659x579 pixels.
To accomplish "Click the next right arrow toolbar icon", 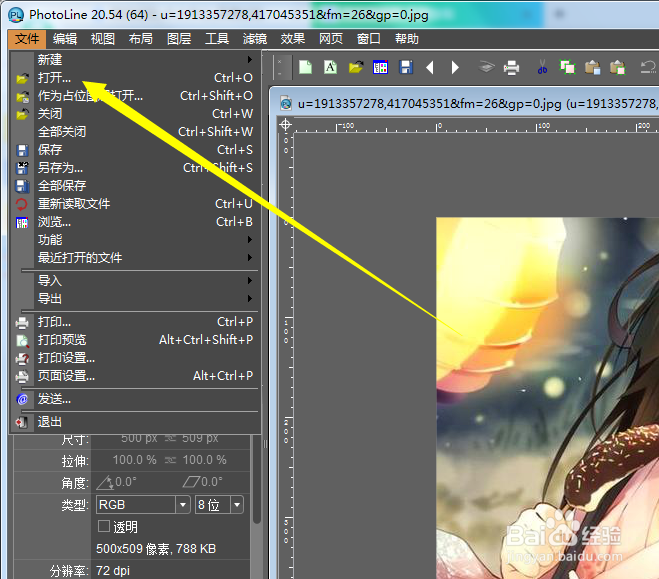I will (x=455, y=67).
